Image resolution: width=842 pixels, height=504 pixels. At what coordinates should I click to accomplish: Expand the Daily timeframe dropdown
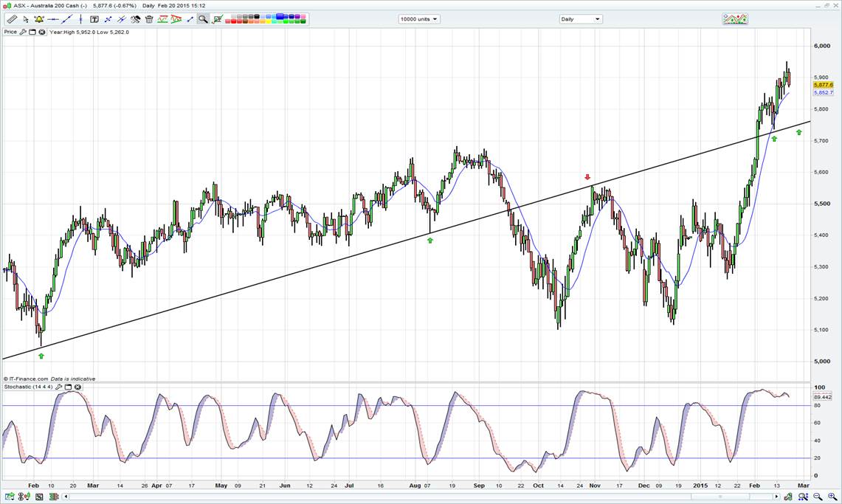click(581, 19)
